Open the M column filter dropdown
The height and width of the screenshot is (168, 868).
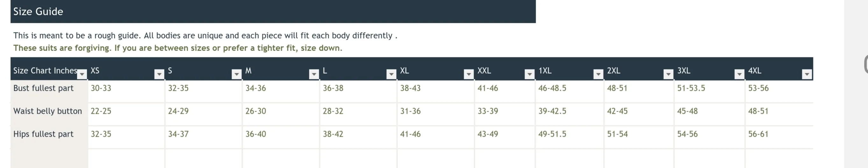[x=314, y=74]
